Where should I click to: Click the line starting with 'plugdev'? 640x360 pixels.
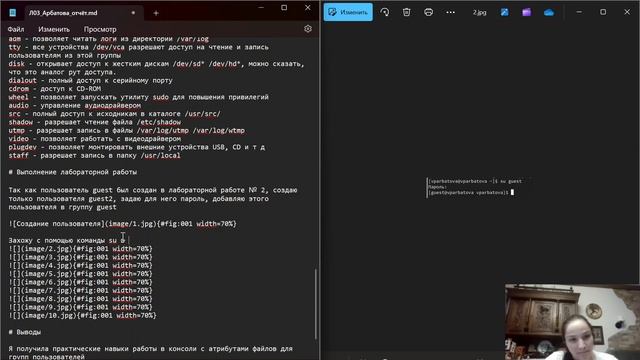coord(136,147)
